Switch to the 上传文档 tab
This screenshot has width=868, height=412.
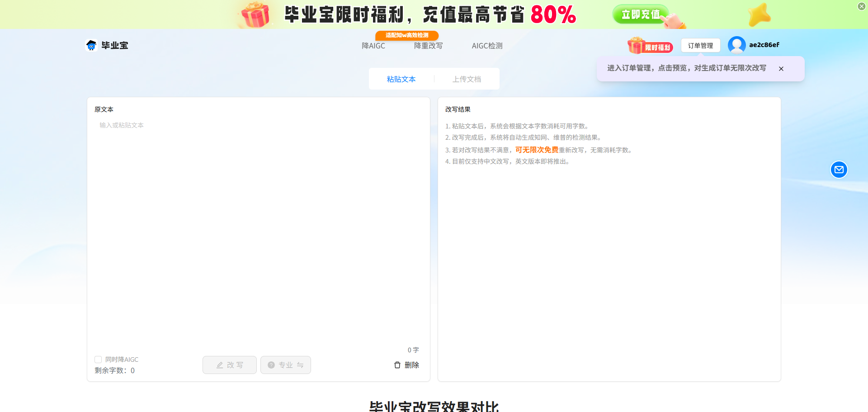pos(467,79)
